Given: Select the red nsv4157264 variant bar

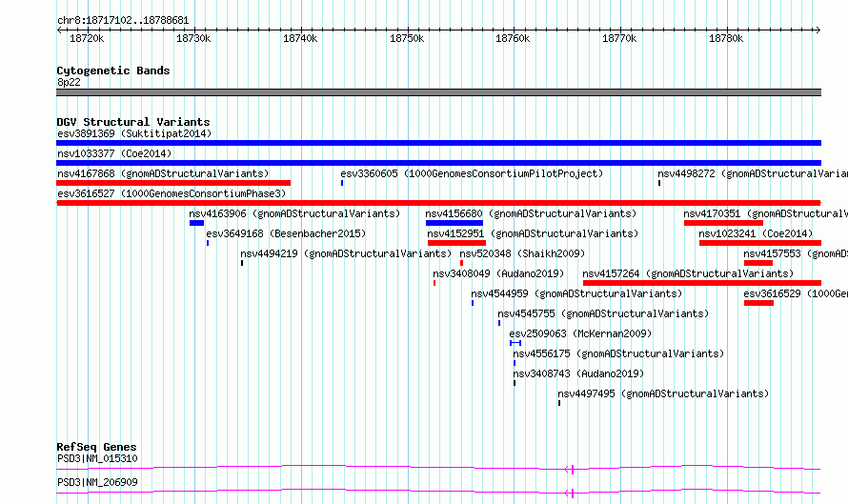Looking at the screenshot, I should (702, 283).
